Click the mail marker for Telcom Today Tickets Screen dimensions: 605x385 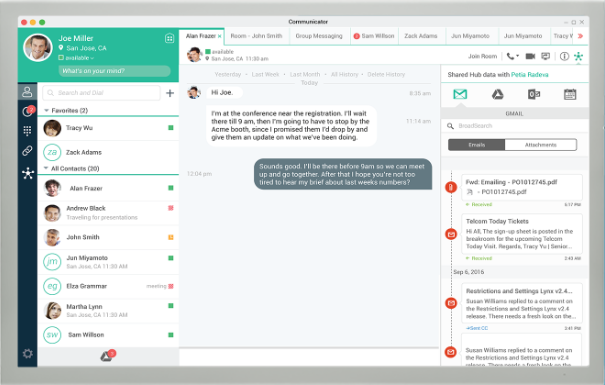tap(451, 234)
